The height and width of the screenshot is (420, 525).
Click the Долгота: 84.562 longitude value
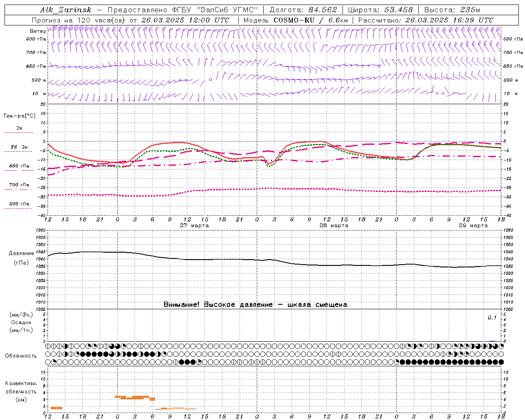(303, 10)
